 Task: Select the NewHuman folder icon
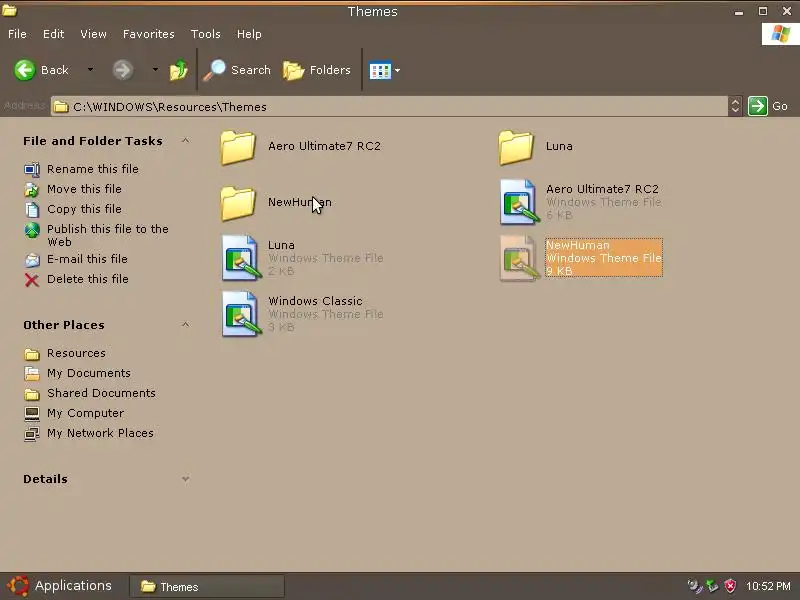[238, 204]
